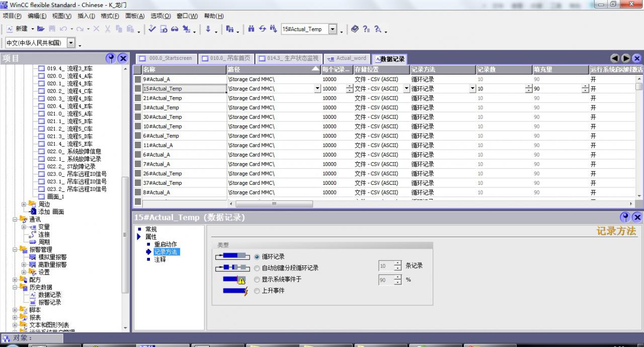Click the start runtime icon
644x347 pixels.
(164, 29)
